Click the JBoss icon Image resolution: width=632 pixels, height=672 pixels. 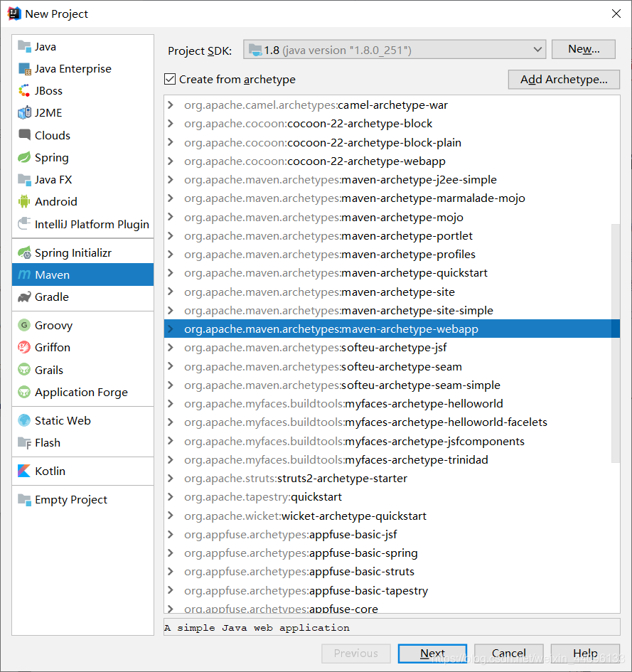(24, 91)
